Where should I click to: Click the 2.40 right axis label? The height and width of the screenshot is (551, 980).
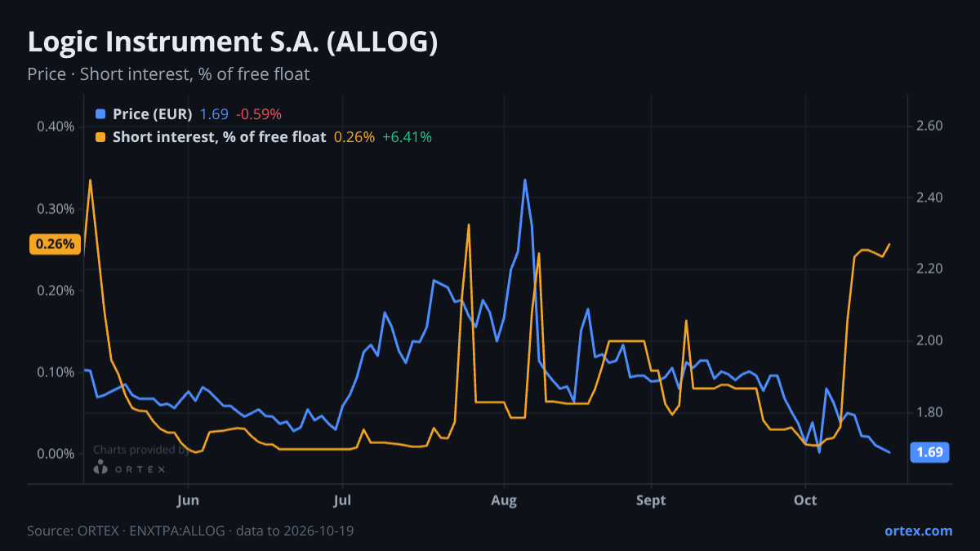click(930, 198)
